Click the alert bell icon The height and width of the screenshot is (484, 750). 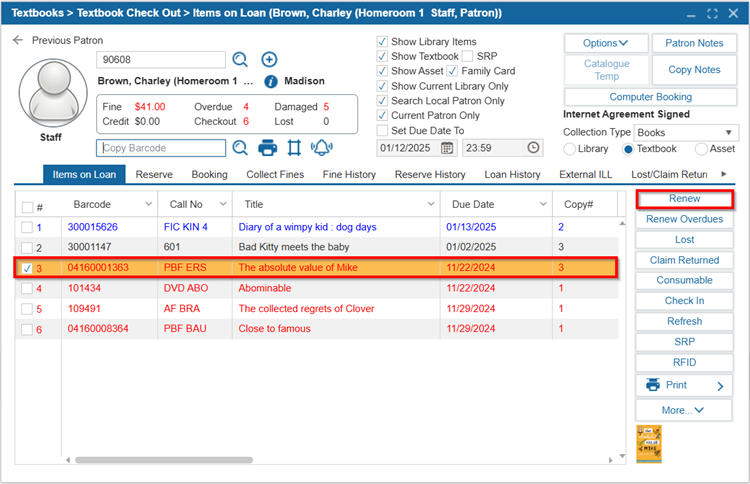pyautogui.click(x=321, y=148)
